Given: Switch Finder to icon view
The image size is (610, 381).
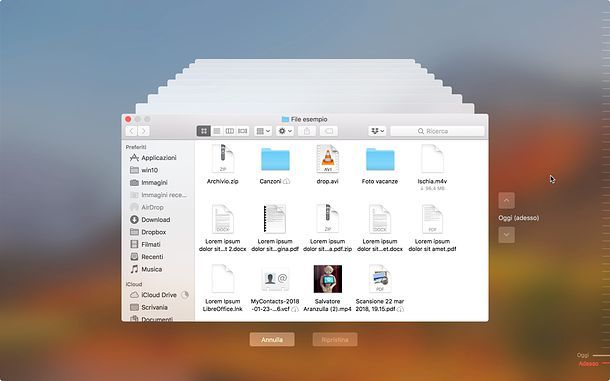Looking at the screenshot, I should [203, 131].
